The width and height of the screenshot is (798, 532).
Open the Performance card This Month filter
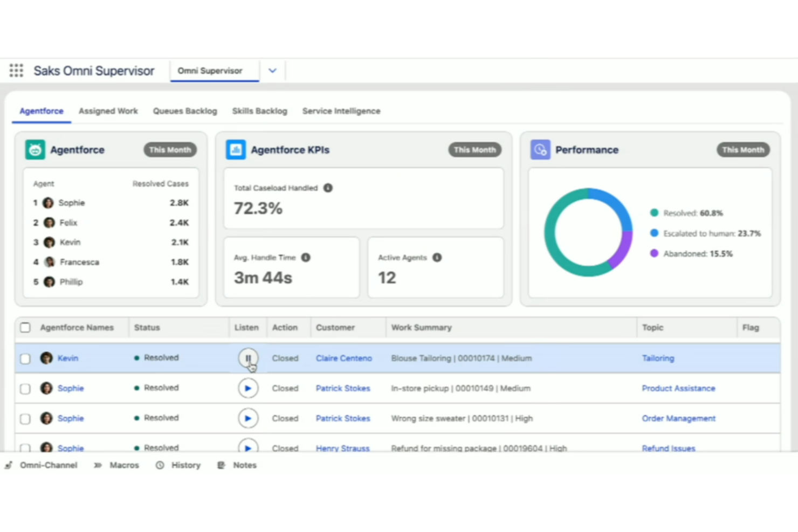743,150
